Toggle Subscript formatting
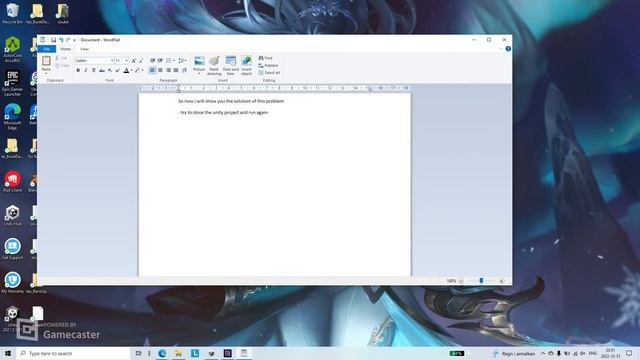640x360 pixels. (x=110, y=70)
